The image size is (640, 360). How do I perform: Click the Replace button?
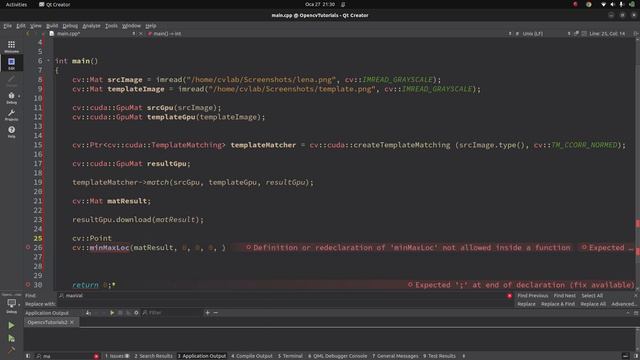coord(526,304)
